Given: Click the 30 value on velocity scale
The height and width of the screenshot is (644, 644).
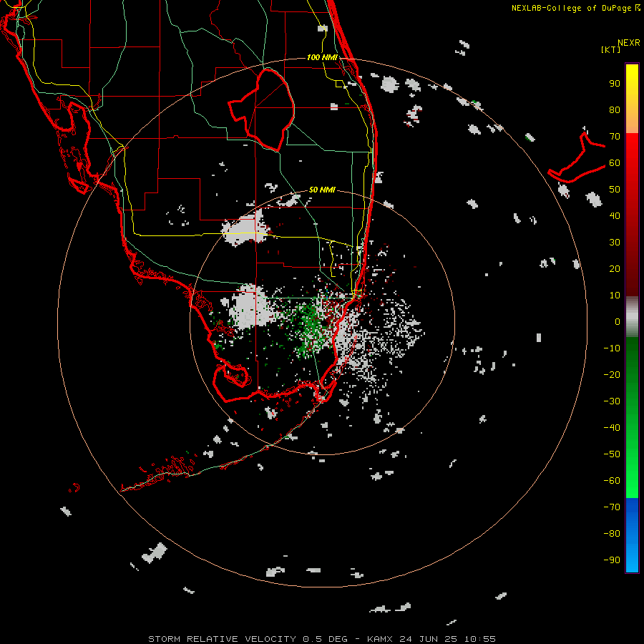Looking at the screenshot, I should click(615, 243).
